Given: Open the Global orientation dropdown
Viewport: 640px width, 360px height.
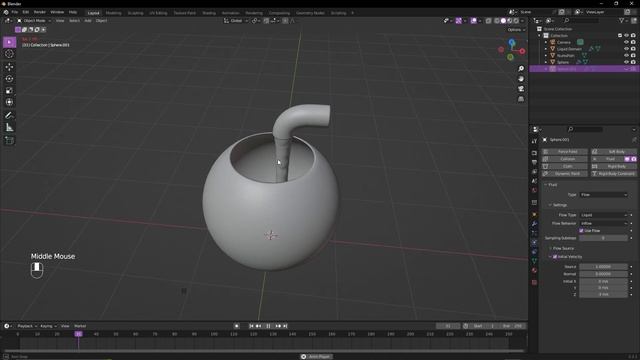Looking at the screenshot, I should click(236, 20).
